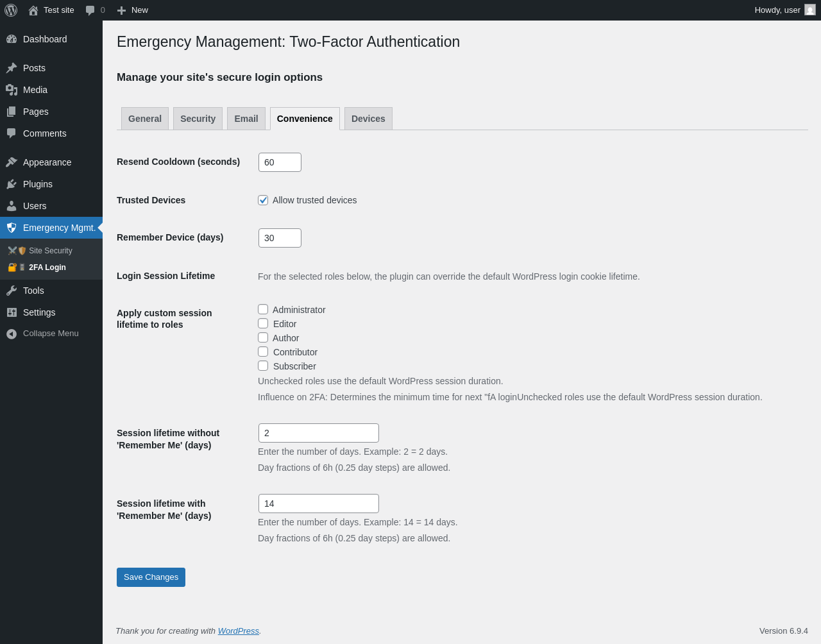
Task: Click the Collapse Menu arrow icon
Action: tap(12, 334)
